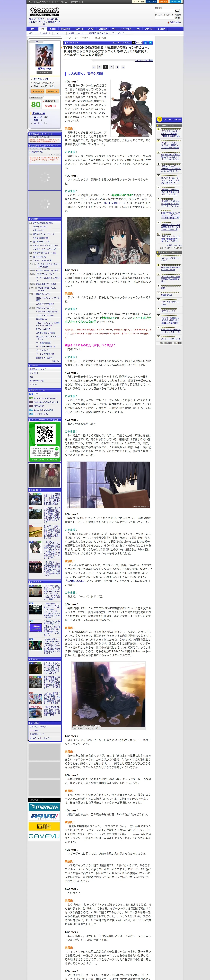This screenshot has width=210, height=980.
Task: Click the Switch platform icon in the release schedule
Action: tap(31, 410)
